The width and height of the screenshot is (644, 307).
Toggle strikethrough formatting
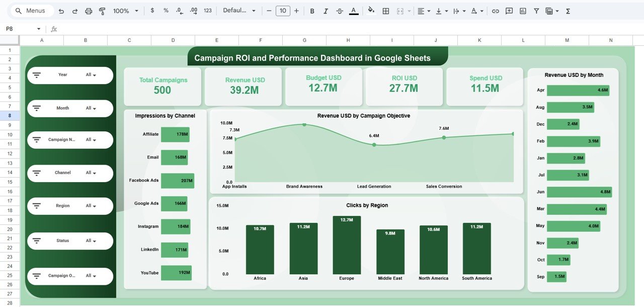[x=338, y=10]
